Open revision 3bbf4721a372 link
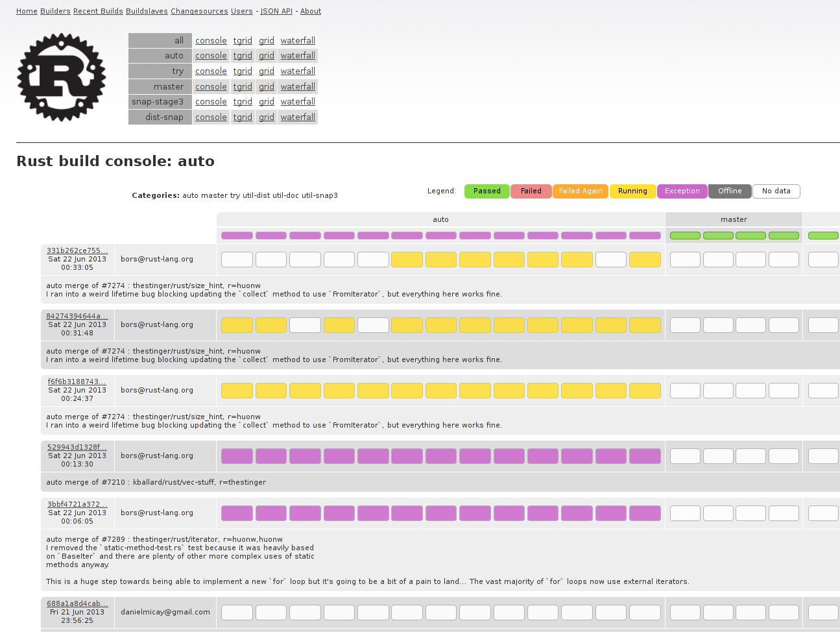This screenshot has height=632, width=840. (x=77, y=504)
